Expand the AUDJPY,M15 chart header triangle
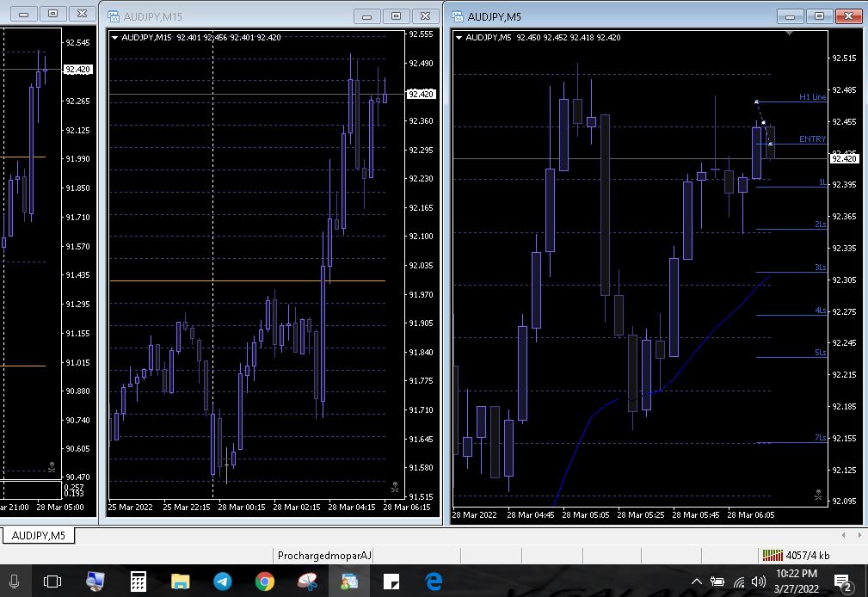This screenshot has height=597, width=868. coord(114,38)
